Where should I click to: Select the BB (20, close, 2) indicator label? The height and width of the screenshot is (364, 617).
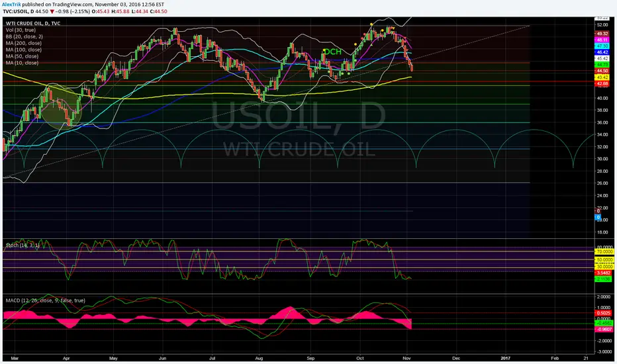click(x=24, y=36)
